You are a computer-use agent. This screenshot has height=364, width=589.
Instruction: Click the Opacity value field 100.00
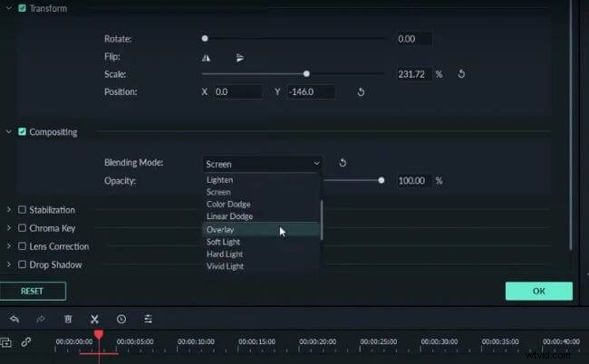pyautogui.click(x=413, y=181)
